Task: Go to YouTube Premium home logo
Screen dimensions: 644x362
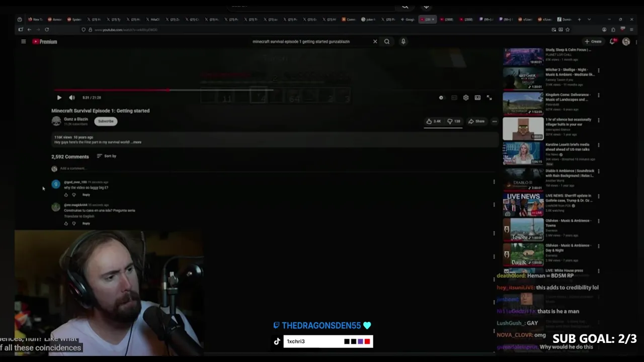Action: (x=45, y=42)
